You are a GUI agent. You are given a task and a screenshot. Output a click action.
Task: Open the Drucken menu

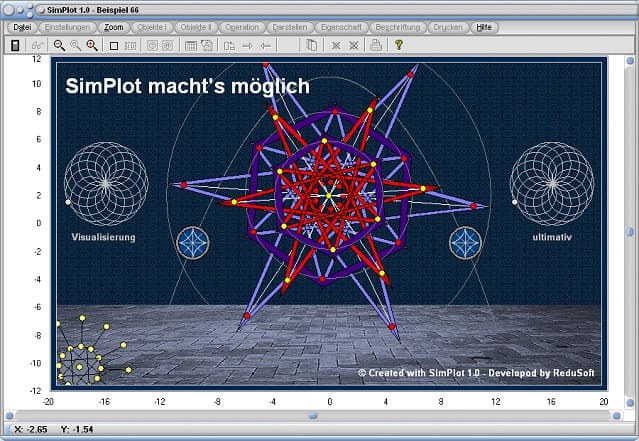tap(448, 27)
